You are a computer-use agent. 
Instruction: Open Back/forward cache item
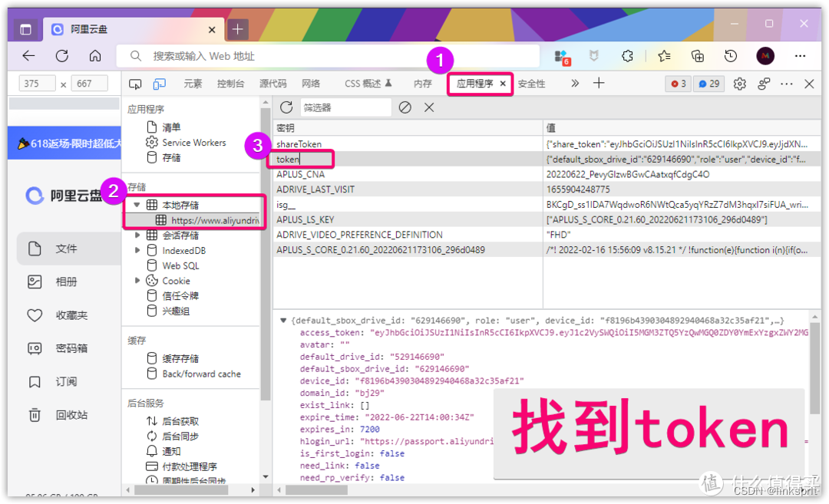point(193,374)
